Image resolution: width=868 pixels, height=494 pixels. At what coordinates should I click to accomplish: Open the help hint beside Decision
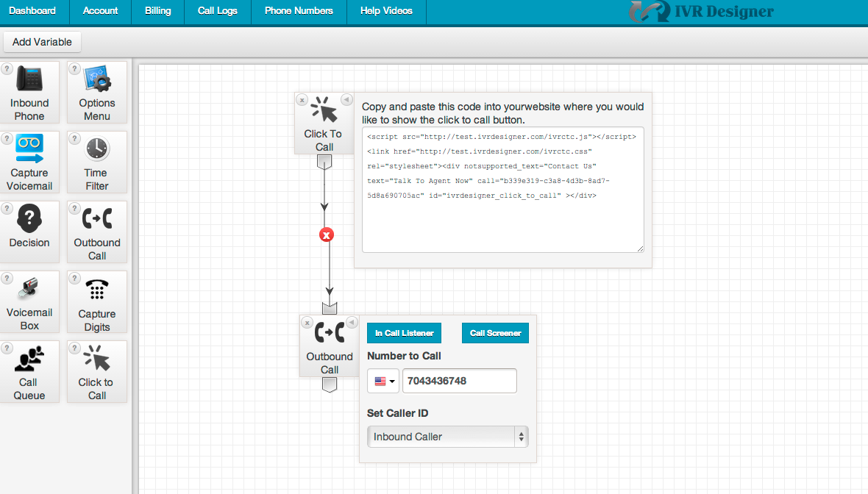click(x=7, y=208)
